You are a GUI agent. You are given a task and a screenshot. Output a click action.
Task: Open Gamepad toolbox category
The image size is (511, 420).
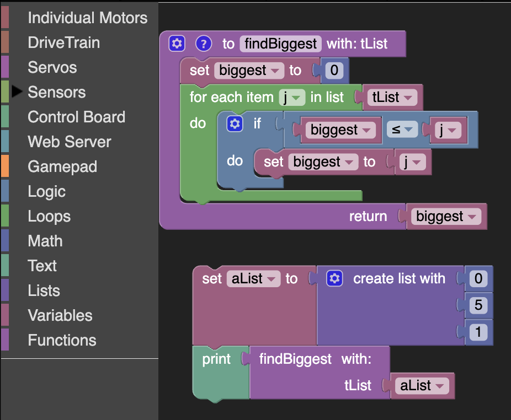coord(62,166)
